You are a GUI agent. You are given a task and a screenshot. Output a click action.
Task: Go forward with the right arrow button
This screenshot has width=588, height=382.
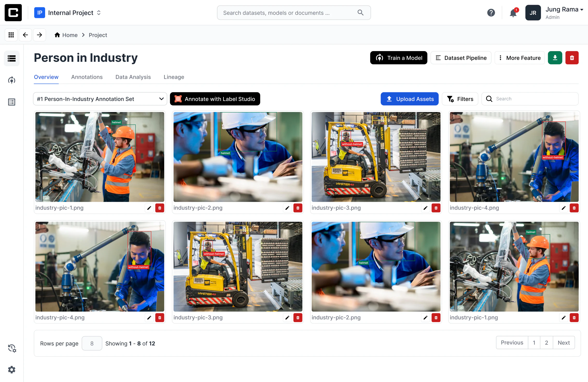pos(39,35)
